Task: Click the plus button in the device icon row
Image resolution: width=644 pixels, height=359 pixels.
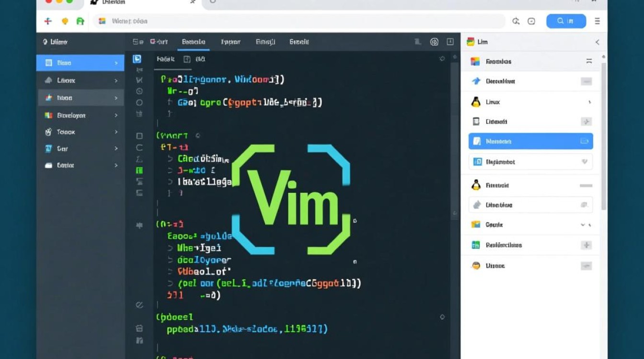Action: coord(586,122)
